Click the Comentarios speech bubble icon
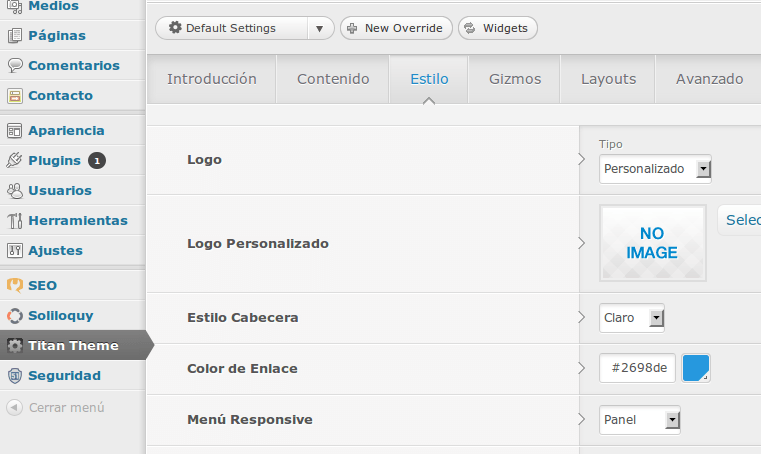 click(x=15, y=65)
